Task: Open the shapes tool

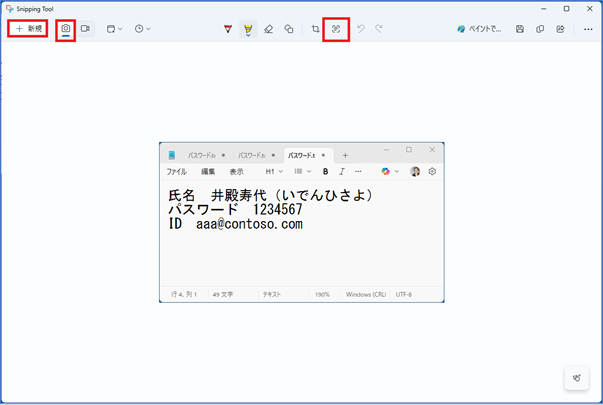Action: (288, 29)
